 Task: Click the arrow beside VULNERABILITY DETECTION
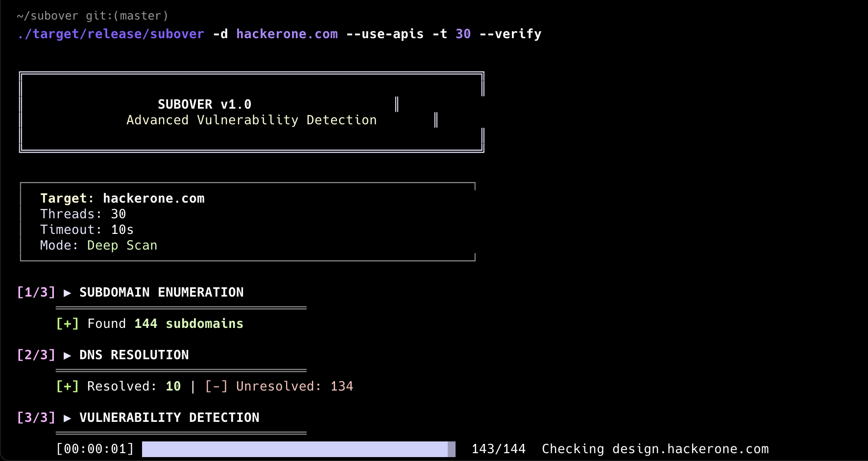[68, 418]
